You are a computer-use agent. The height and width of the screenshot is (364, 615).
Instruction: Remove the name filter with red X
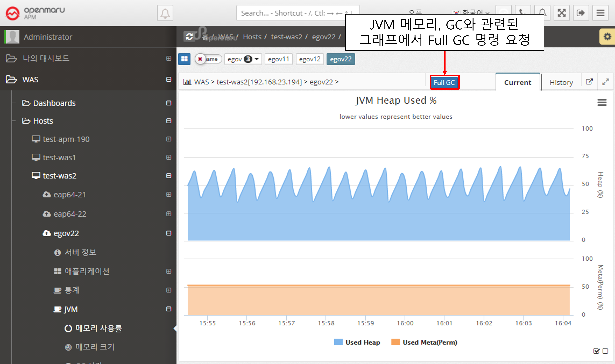coord(200,59)
